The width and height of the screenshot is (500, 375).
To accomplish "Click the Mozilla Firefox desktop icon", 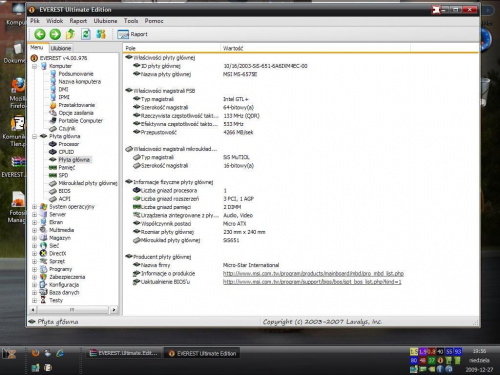I will point(18,93).
